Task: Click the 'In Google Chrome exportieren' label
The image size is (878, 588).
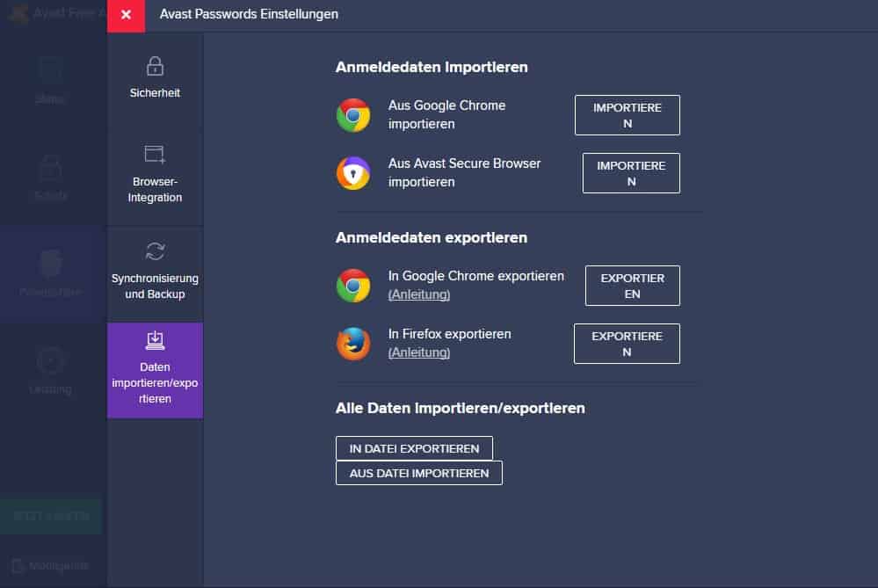Action: [x=476, y=276]
